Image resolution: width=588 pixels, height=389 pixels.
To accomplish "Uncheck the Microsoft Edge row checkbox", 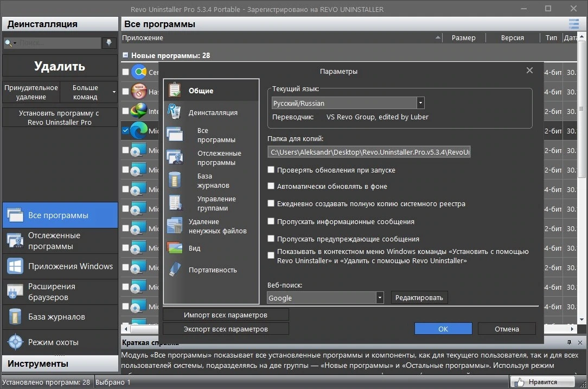I will [126, 130].
